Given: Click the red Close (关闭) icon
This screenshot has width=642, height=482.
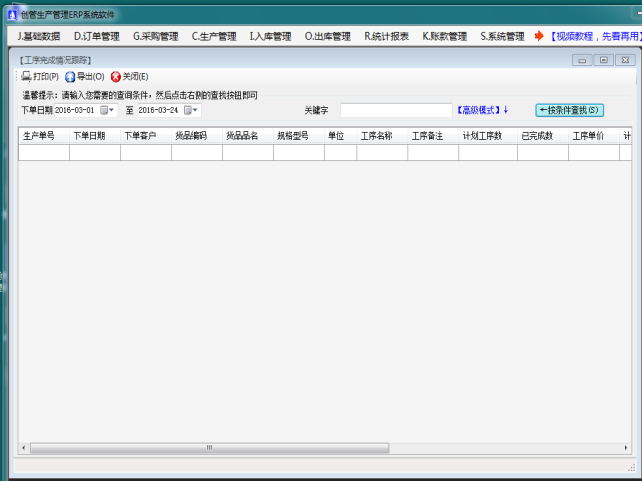Looking at the screenshot, I should pyautogui.click(x=116, y=77).
